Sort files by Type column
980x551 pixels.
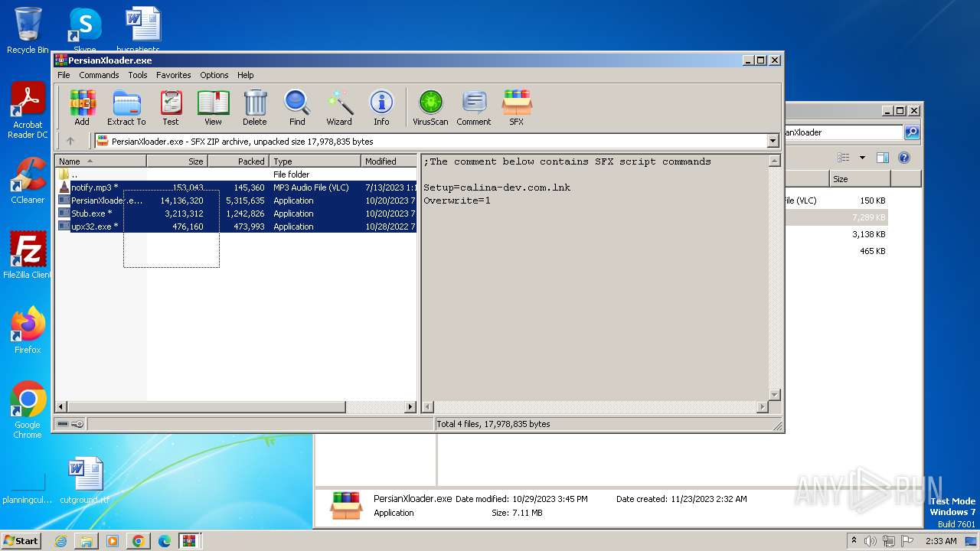tap(315, 161)
